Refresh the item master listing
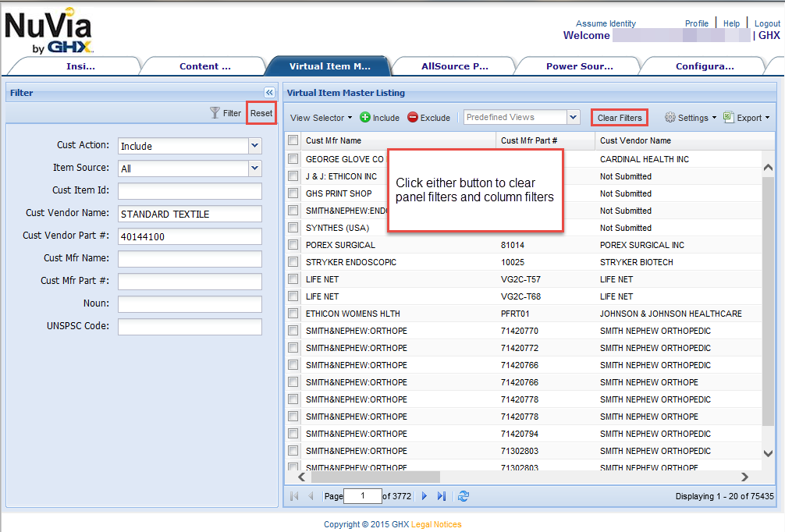Screen dimensions: 785x532 pyautogui.click(x=464, y=496)
